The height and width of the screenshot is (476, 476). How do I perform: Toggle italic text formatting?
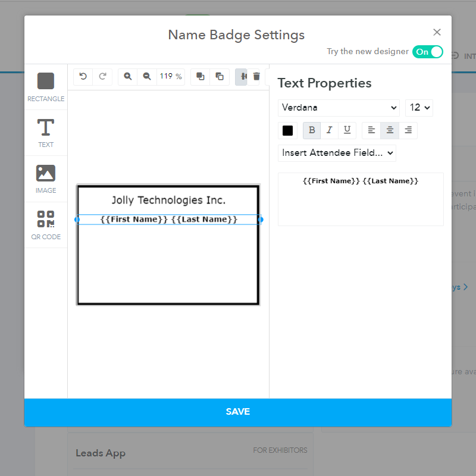(x=329, y=130)
